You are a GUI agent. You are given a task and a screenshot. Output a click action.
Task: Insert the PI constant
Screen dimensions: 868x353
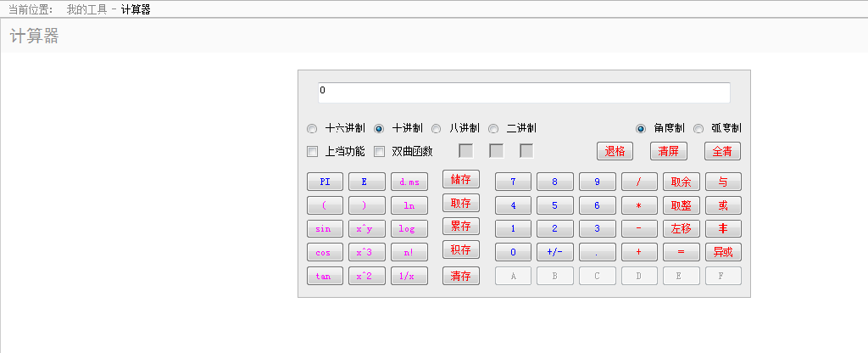coord(325,182)
